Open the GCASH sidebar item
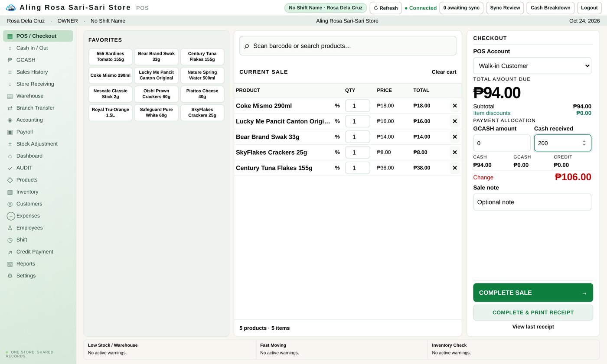Viewport: 607px width, 364px height. [38, 60]
